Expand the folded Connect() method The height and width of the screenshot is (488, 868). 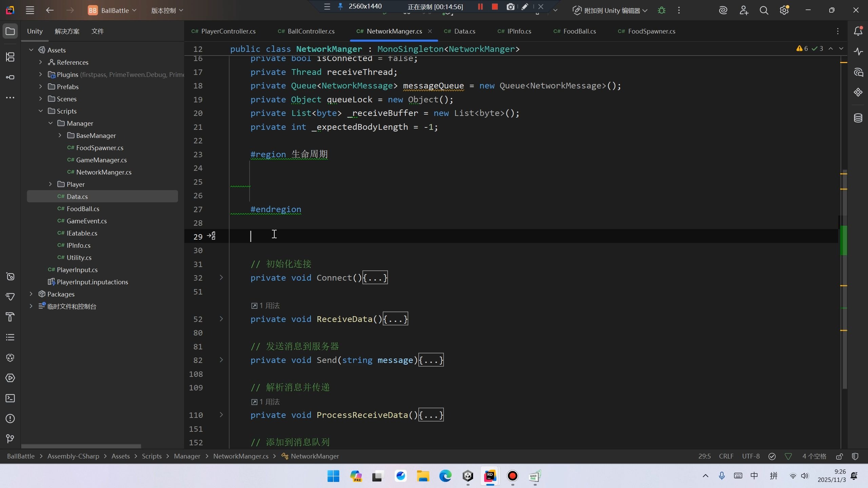(x=221, y=278)
